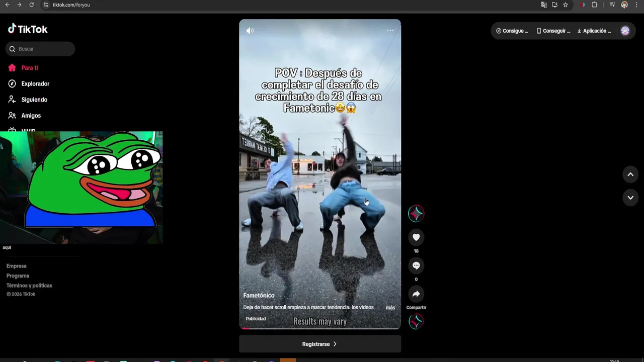Screen dimensions: 644x362
Task: Reload the page with refresh icon
Action: tap(31, 5)
